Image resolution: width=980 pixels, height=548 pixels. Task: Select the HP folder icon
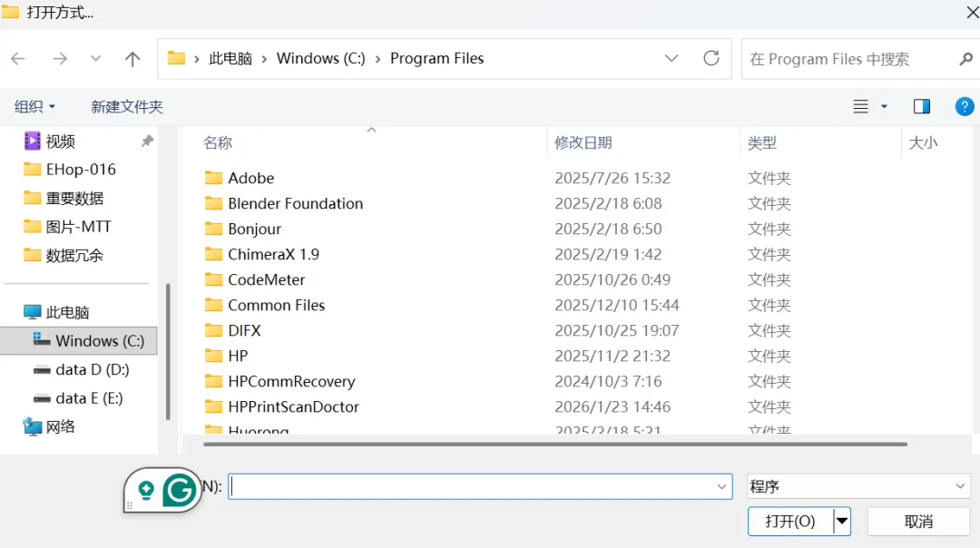[x=213, y=356]
